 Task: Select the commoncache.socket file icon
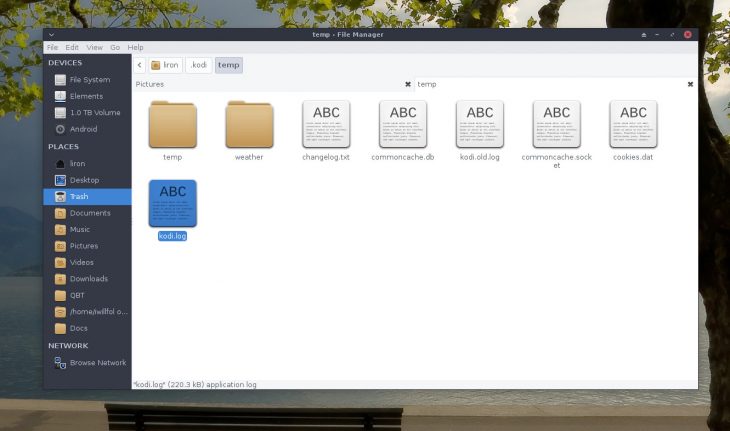tap(556, 124)
